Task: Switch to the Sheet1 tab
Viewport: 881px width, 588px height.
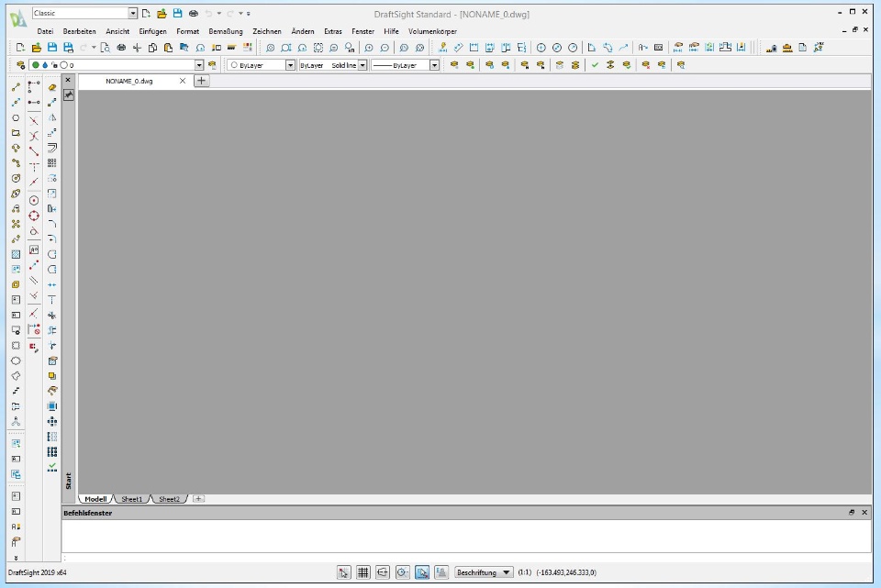Action: click(132, 499)
